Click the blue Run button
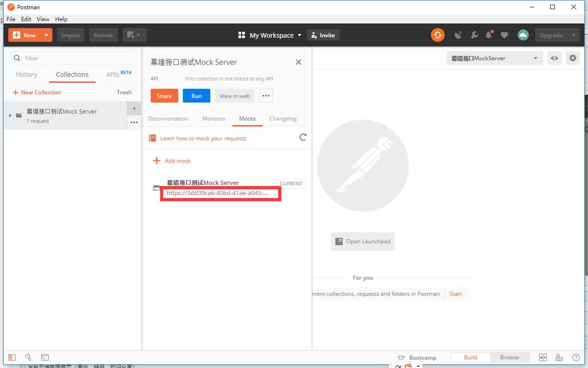This screenshot has height=368, width=588. coord(197,96)
